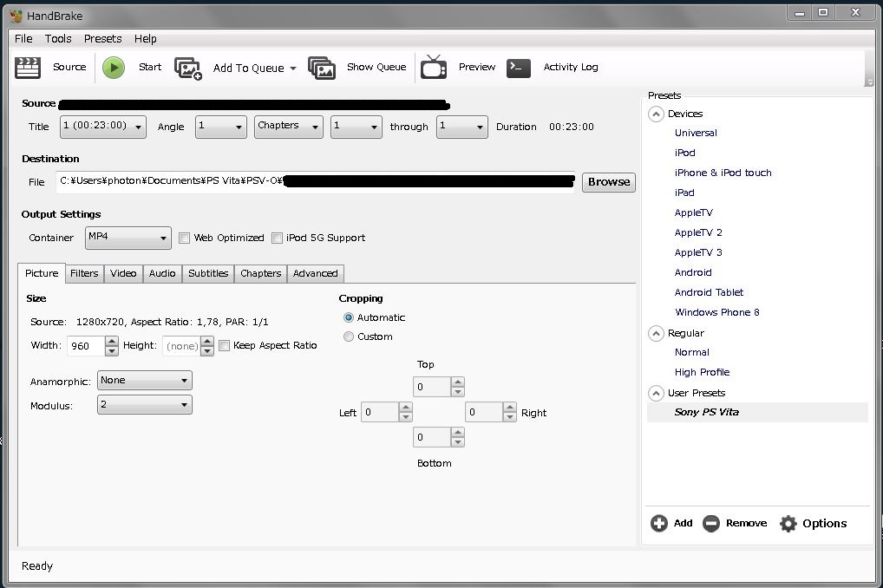Select the AppleTV 3 preset
Viewport: 883px width, 588px height.
(x=698, y=252)
